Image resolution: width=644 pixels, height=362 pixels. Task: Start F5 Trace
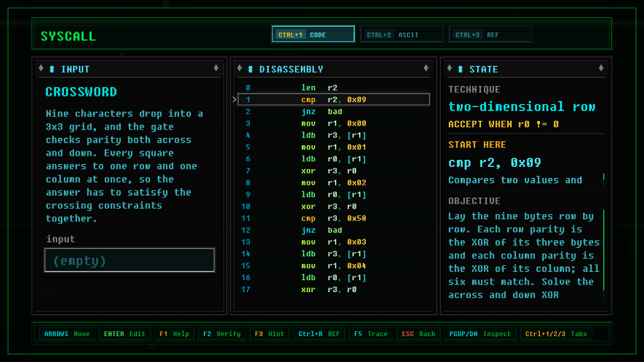pos(371,334)
